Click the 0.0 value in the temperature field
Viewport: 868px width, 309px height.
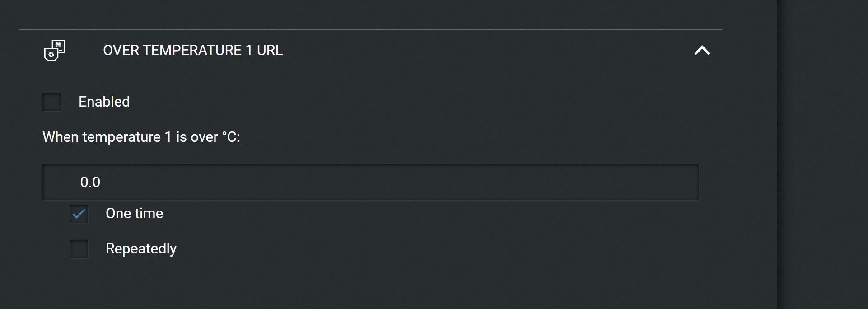tap(90, 182)
